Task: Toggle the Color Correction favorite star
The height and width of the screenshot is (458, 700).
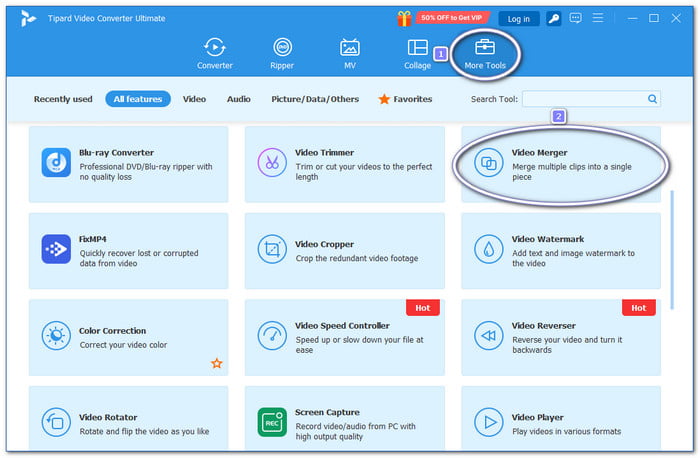Action: 217,363
